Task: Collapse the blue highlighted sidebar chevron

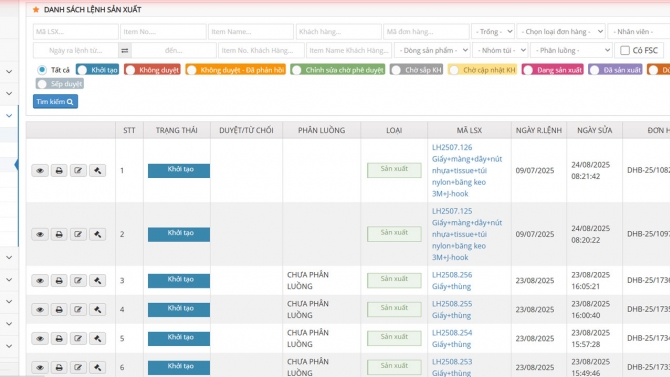Action: 9,115
